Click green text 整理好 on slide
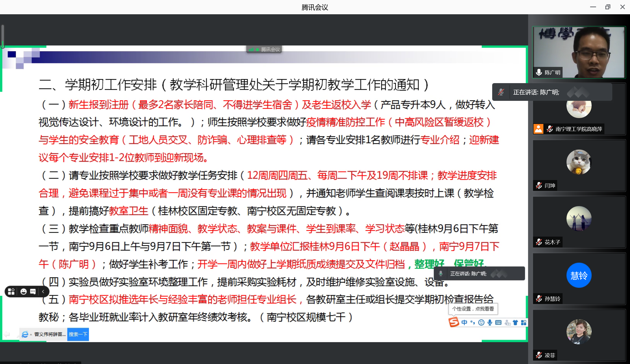The width and height of the screenshot is (630, 364). (x=429, y=264)
